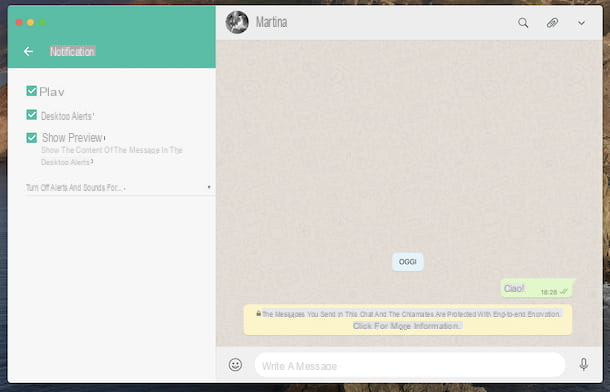Open the paperclip attach menu
The image size is (610, 392).
[552, 23]
